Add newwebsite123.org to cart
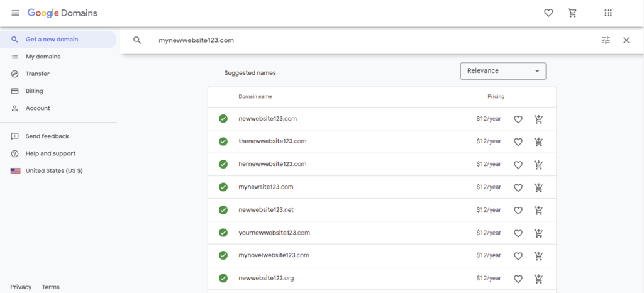 (x=538, y=279)
